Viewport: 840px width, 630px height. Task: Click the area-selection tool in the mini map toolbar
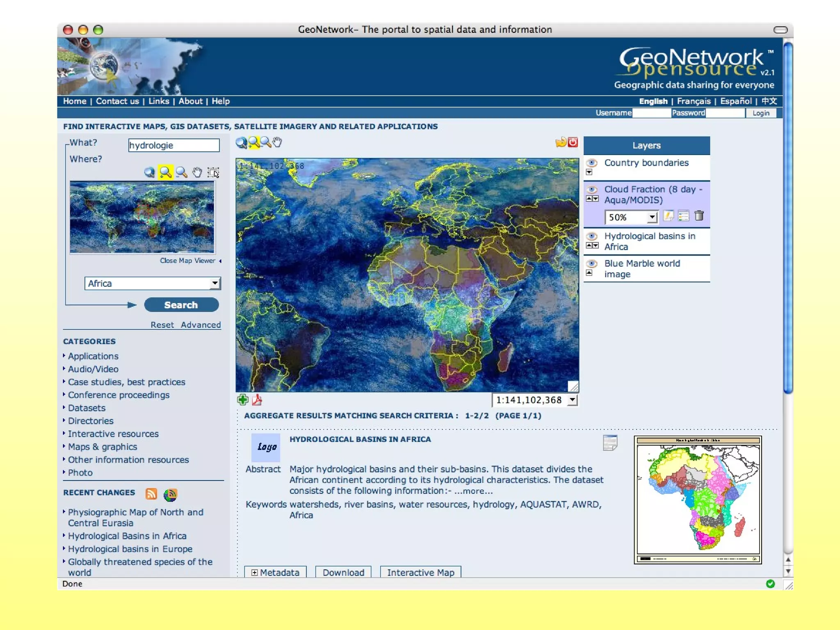pos(213,172)
